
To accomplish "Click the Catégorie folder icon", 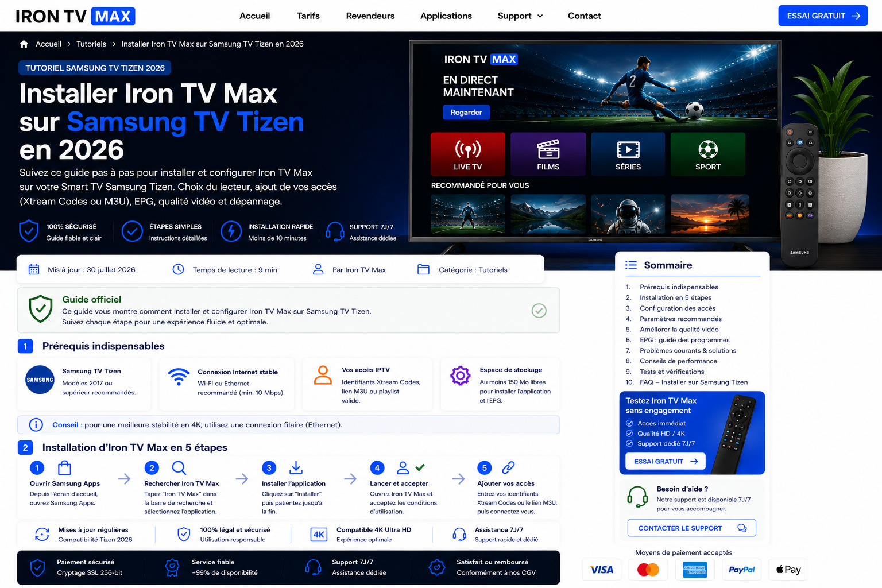I will 423,269.
